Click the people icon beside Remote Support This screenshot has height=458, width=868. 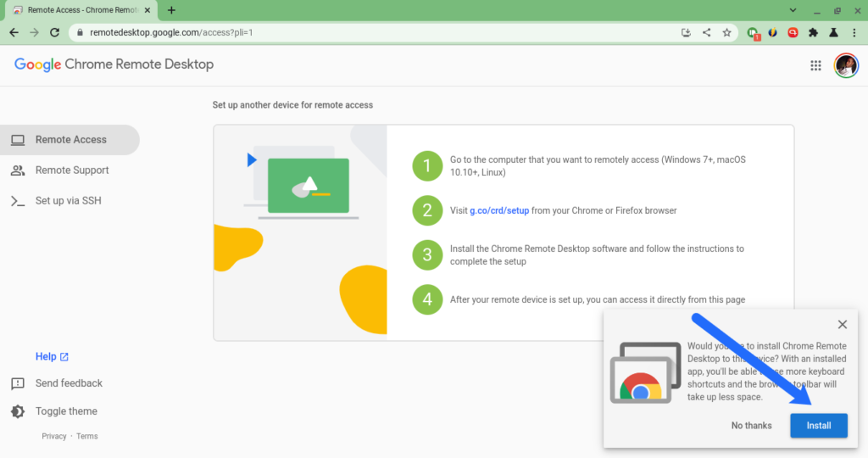coord(18,170)
